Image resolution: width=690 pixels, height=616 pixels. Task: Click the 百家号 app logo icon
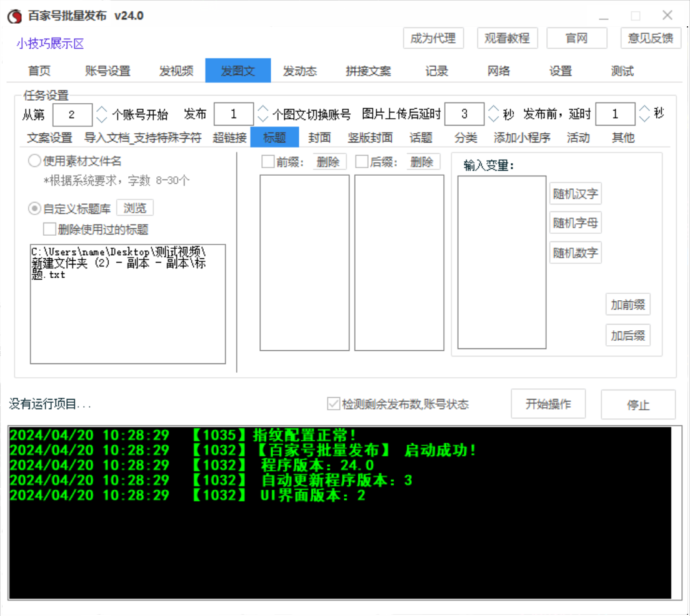click(x=14, y=16)
